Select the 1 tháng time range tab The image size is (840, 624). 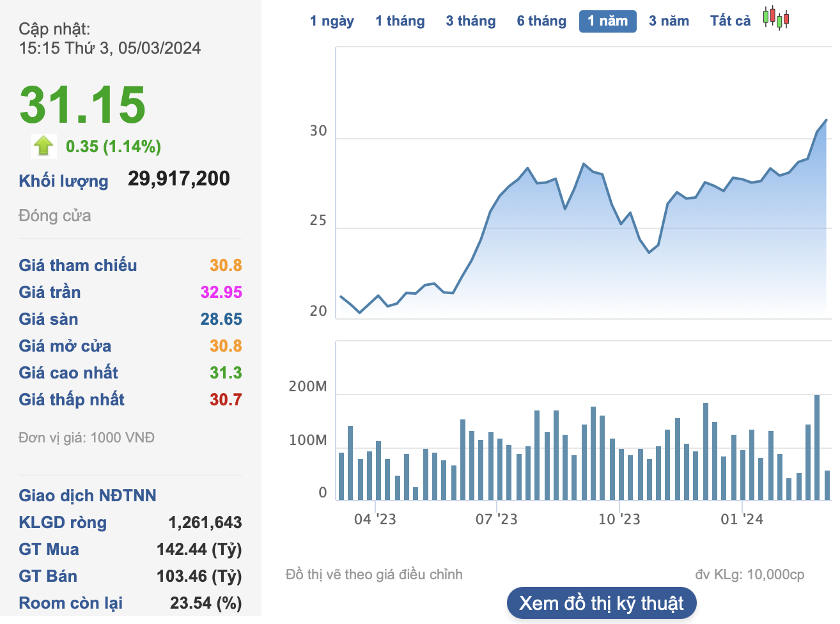[x=400, y=21]
